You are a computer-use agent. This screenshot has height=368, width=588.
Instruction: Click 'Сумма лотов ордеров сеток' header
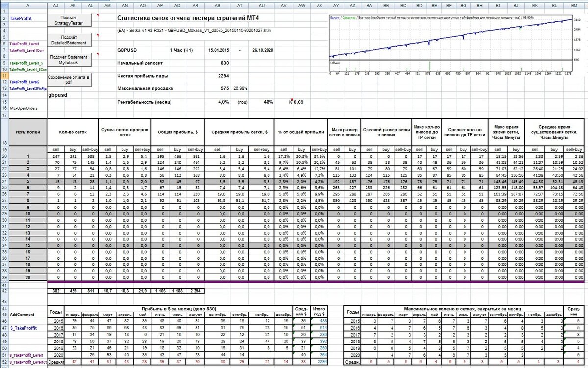(x=125, y=132)
